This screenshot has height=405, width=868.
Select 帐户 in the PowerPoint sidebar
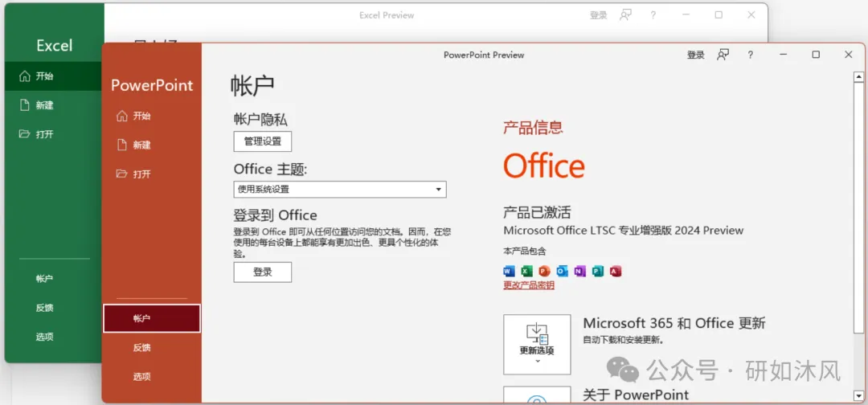point(152,318)
